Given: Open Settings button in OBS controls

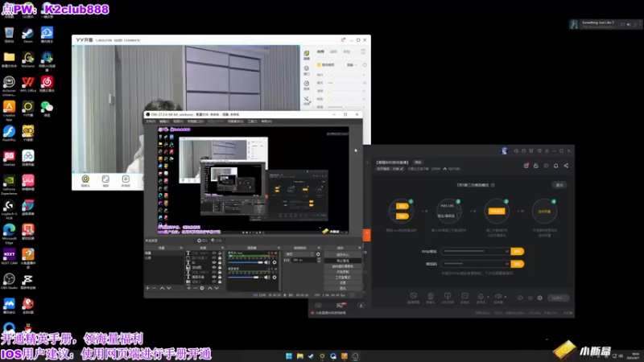Looking at the screenshot, I should pyautogui.click(x=343, y=283).
